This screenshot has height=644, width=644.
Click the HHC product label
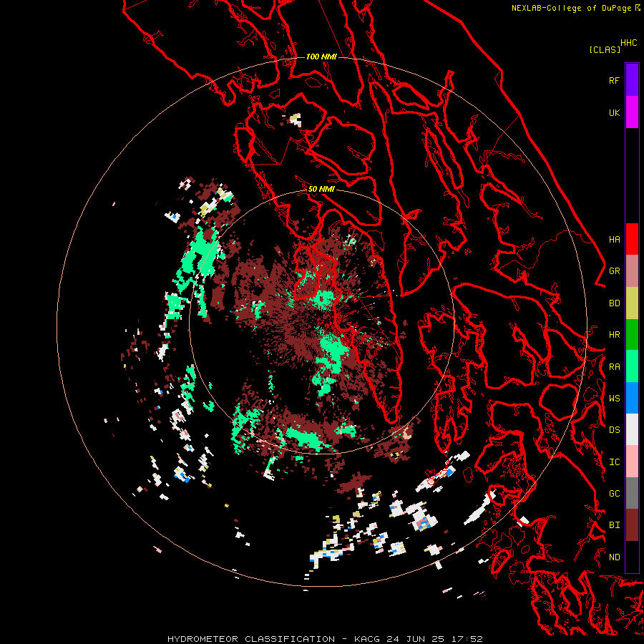click(628, 43)
